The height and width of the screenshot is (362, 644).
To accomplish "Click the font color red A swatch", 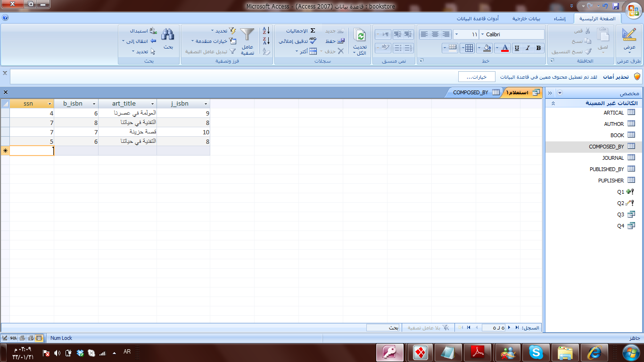I will (x=505, y=48).
